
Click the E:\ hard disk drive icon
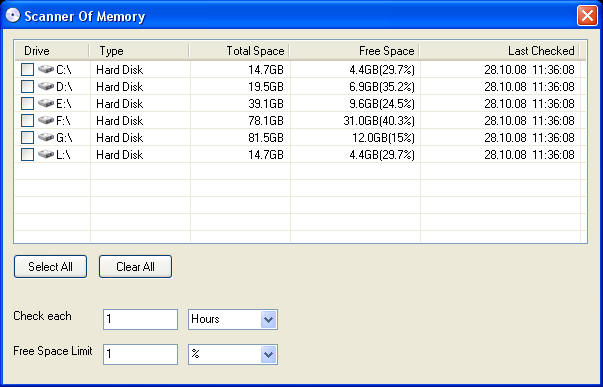click(46, 103)
